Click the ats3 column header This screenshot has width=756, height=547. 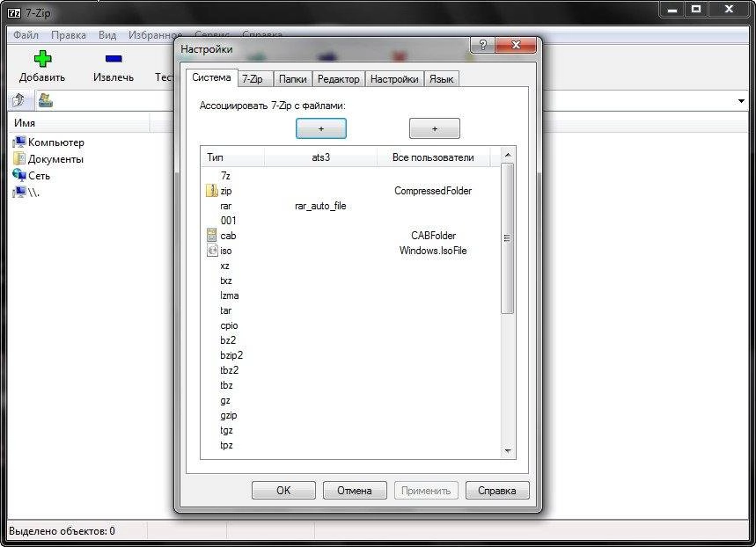click(x=320, y=157)
